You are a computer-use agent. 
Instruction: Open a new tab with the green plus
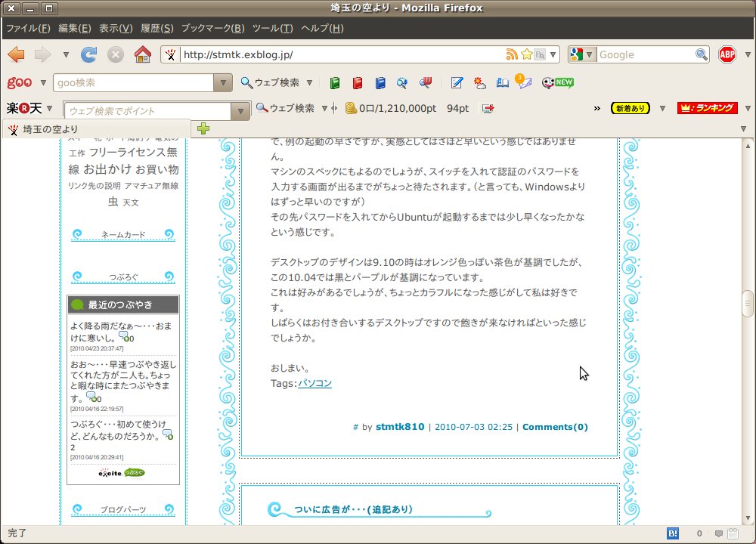(203, 128)
